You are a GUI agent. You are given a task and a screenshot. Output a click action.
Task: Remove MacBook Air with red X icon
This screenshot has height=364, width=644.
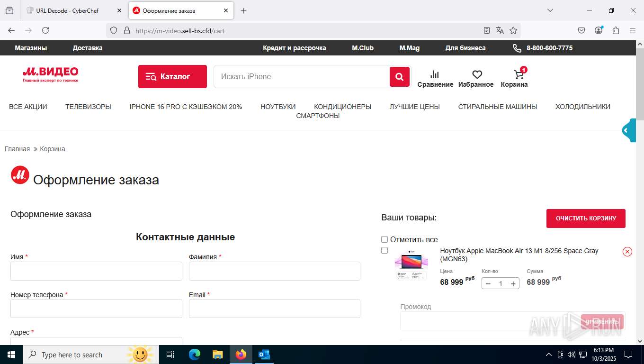click(x=627, y=252)
